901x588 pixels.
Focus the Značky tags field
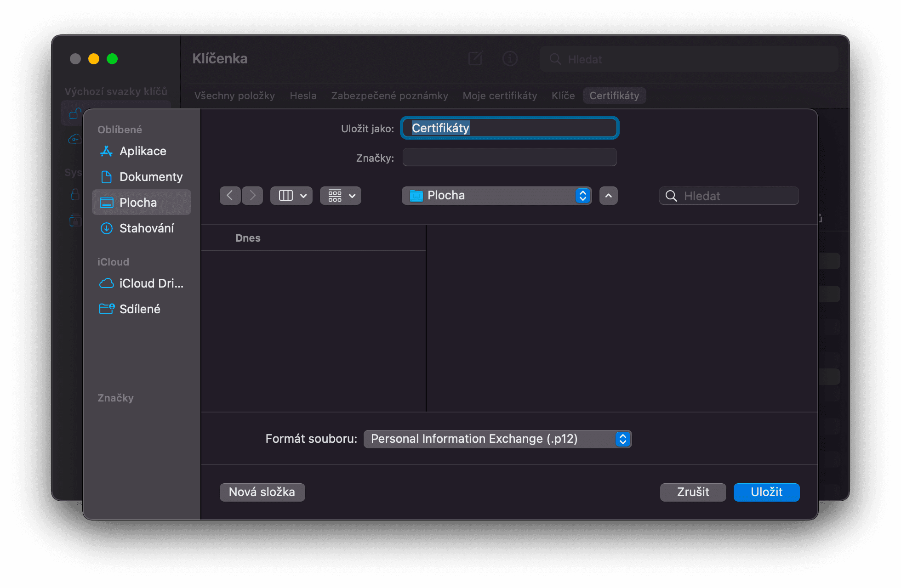509,158
